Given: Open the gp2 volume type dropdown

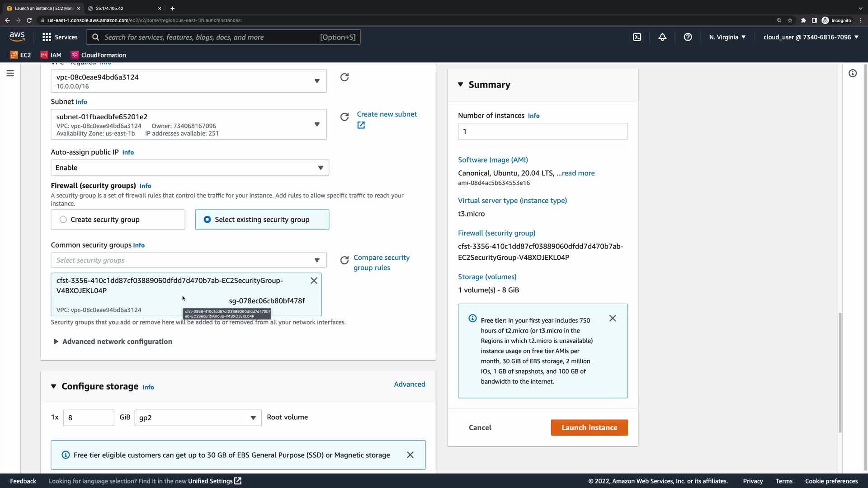Looking at the screenshot, I should point(198,418).
